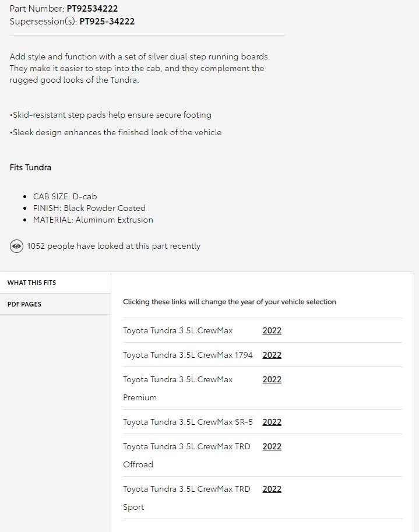This screenshot has width=419, height=532.
Task: Select 2022 link for CrewMax TRD Offroad
Action: (272, 446)
